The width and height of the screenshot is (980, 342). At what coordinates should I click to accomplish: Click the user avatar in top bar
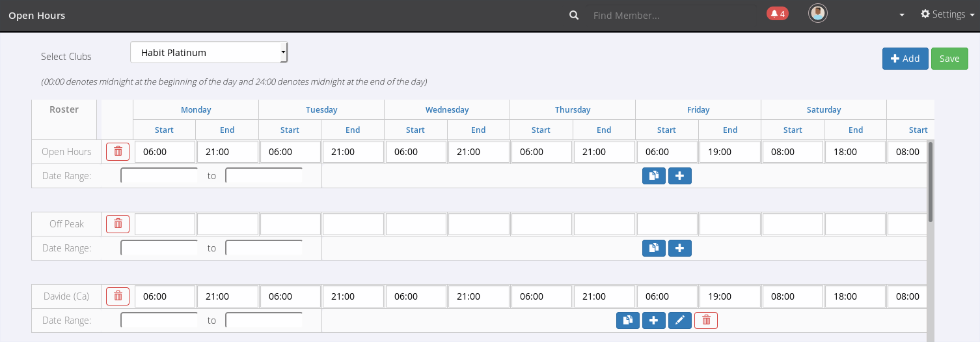point(817,14)
